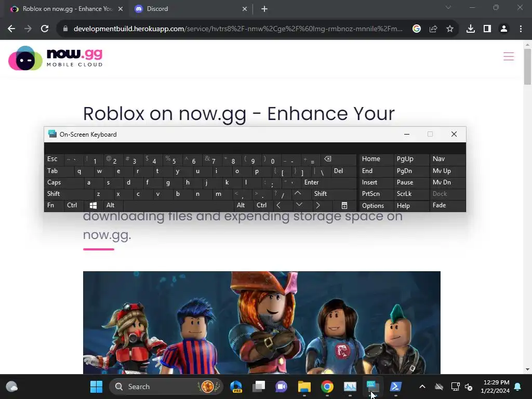Screen dimensions: 532x399
Task: Open Task View from the taskbar
Action: (x=259, y=387)
